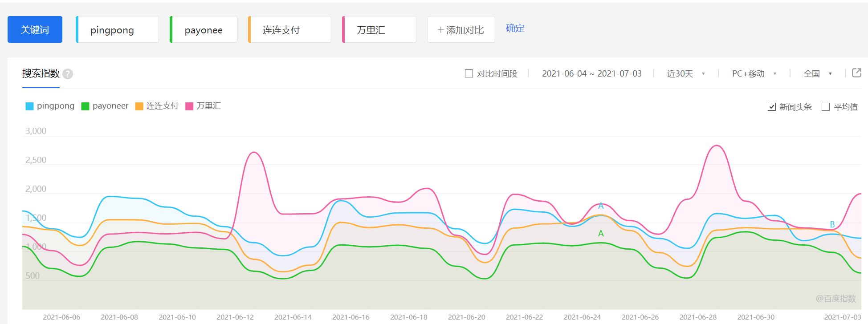Screen dimensions: 868x324
Task: Open the date range 2021-06-04 ~ 2021-07-03 picker
Action: coord(592,74)
